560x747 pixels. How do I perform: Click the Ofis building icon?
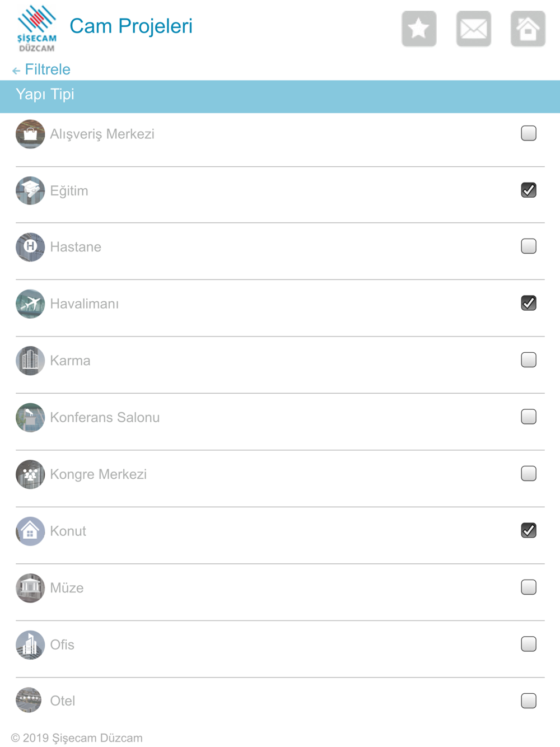30,645
